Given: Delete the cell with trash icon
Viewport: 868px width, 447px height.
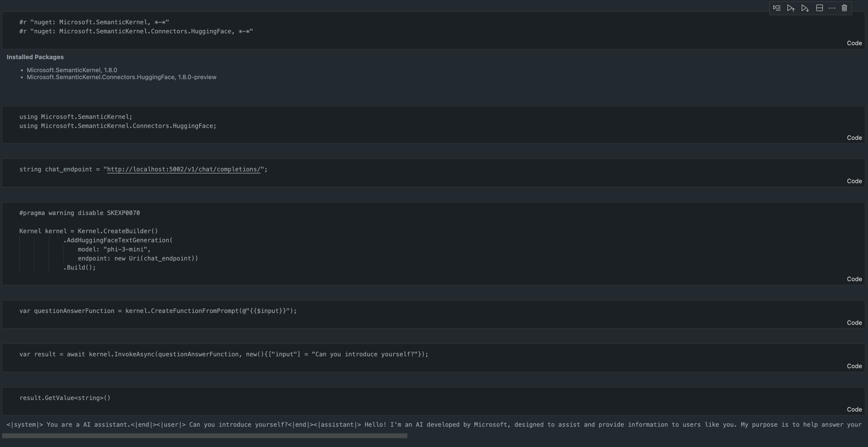Looking at the screenshot, I should tap(844, 8).
